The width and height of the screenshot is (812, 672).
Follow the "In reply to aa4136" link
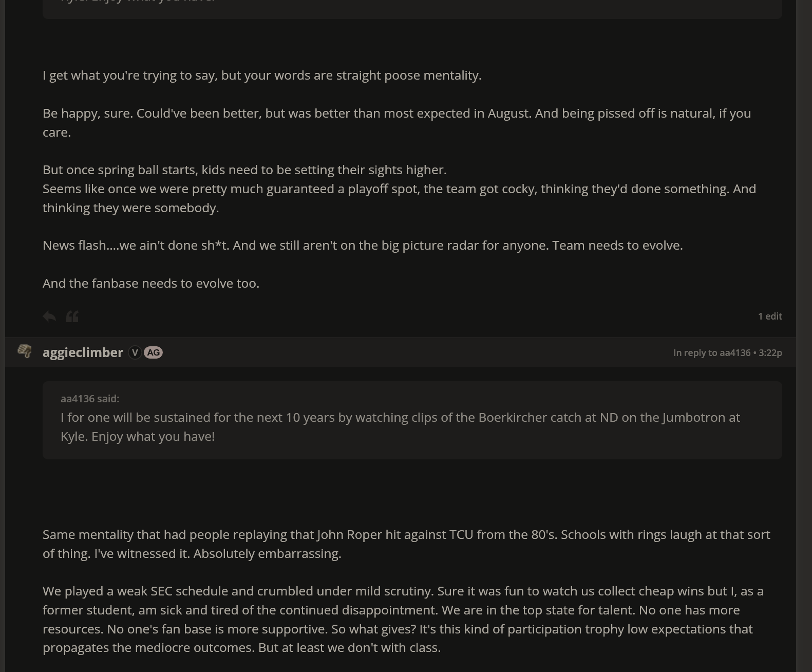(x=711, y=353)
